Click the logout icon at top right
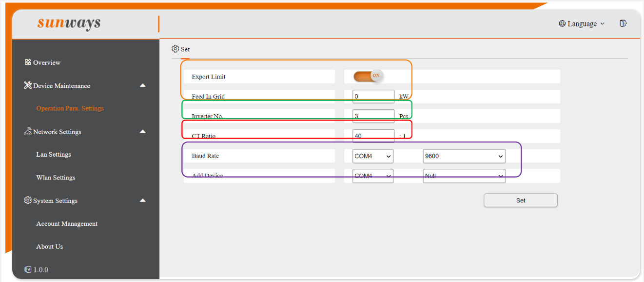Image resolution: width=644 pixels, height=282 pixels. coord(623,23)
